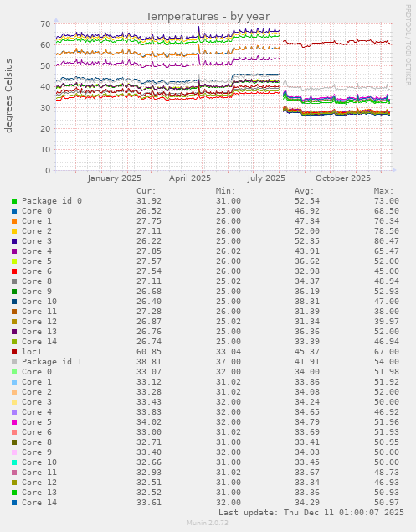This screenshot has width=416, height=532.
Task: Click the "Core 0" label in the 26.52 row
Action: [x=37, y=211]
